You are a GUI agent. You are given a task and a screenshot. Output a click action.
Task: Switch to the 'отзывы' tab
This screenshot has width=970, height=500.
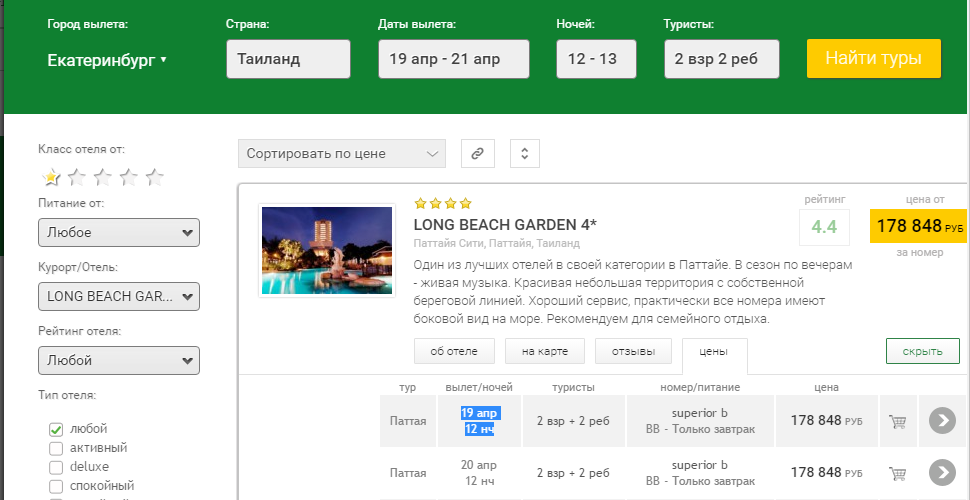(633, 351)
